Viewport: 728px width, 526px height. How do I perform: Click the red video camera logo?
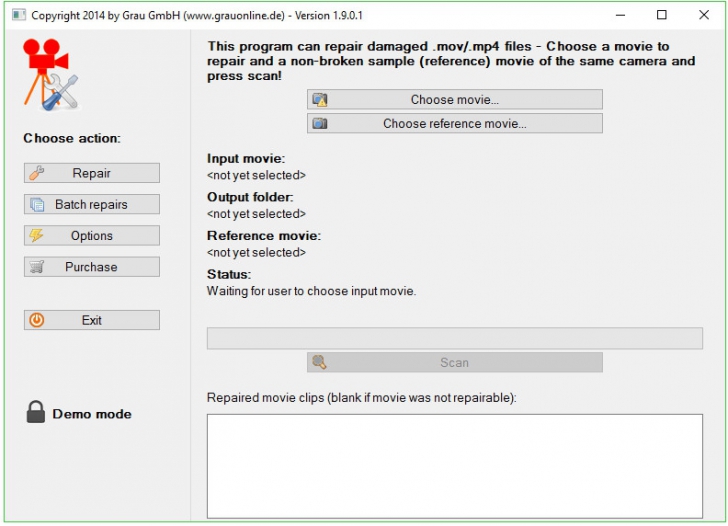click(51, 75)
